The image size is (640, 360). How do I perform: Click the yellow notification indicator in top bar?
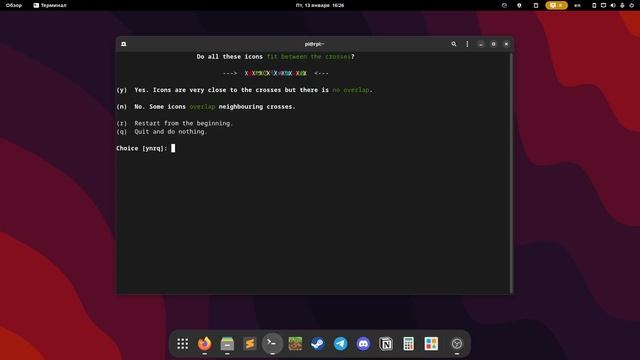pyautogui.click(x=556, y=5)
